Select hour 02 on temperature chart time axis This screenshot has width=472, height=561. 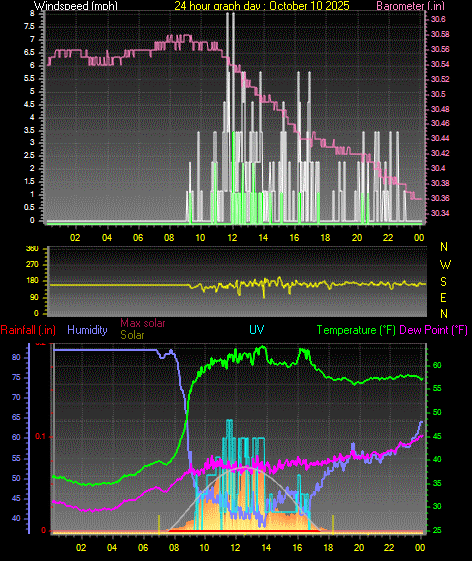[x=81, y=548]
